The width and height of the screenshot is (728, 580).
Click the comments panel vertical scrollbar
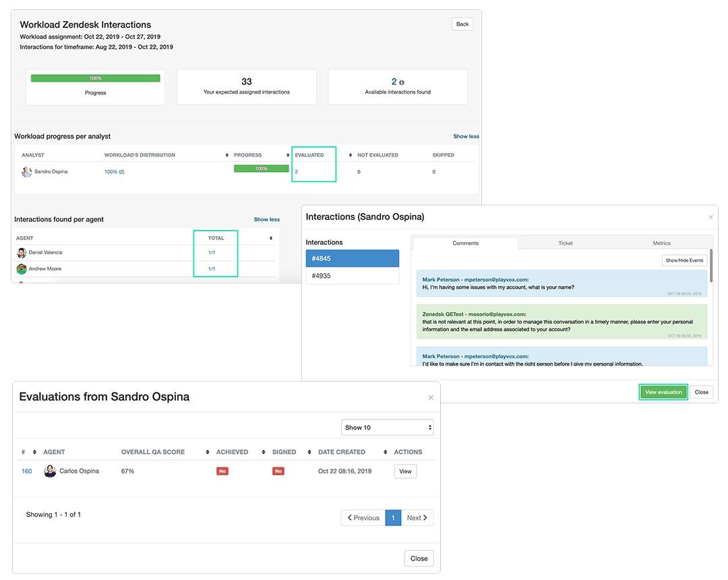[x=710, y=266]
